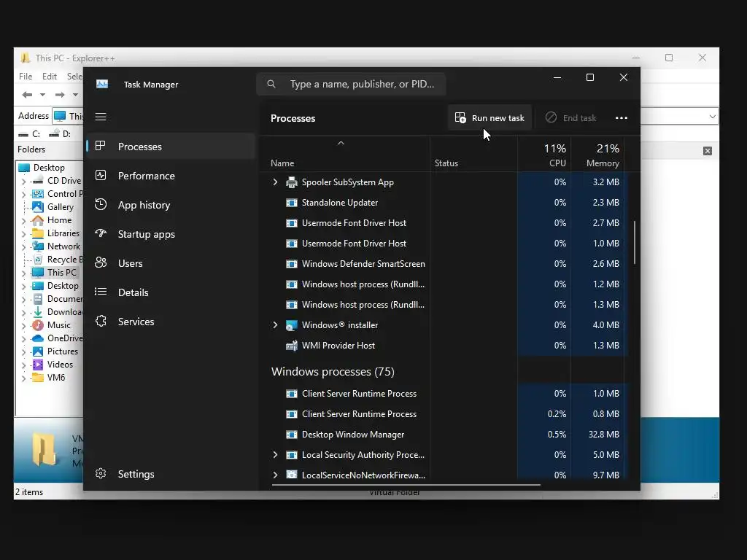
Task: Sort processes by the CPU column
Action: [x=544, y=155]
